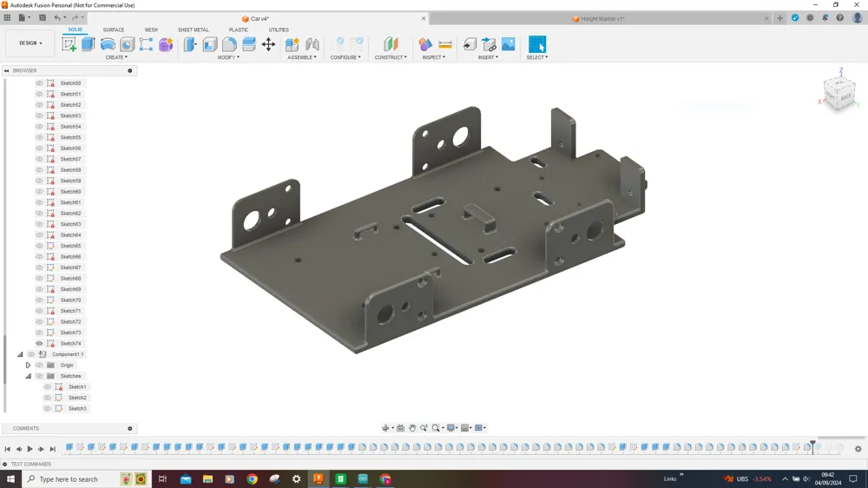
Task: Toggle visibility of Component1:1
Action: point(31,354)
